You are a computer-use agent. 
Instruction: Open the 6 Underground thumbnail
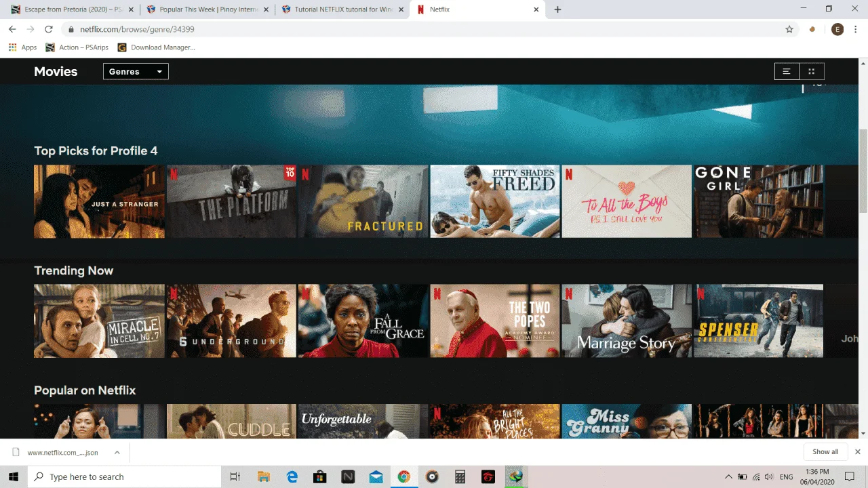coord(231,321)
